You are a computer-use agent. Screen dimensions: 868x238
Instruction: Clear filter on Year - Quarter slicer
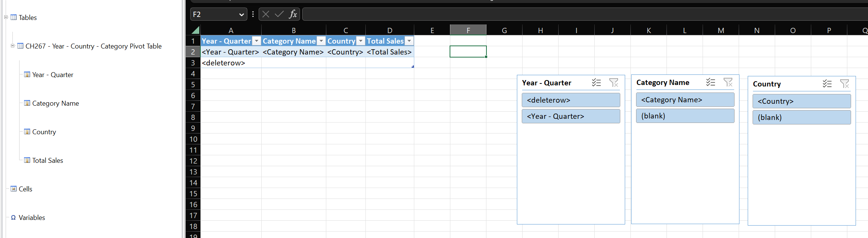(614, 83)
